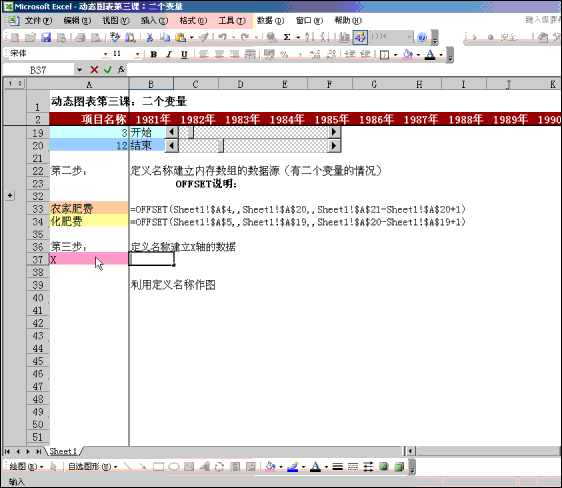Click the fx Insert Function button
This screenshot has height=488, width=562.
click(121, 70)
